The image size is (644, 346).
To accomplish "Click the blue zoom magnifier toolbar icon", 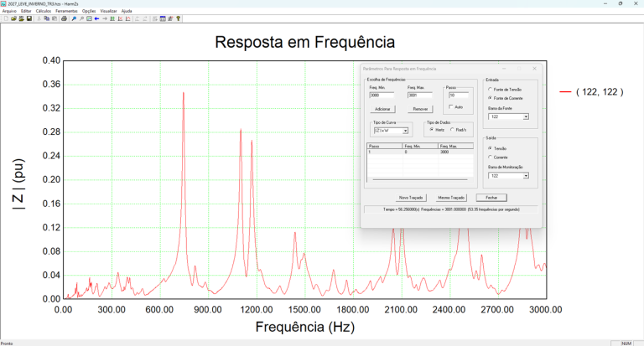I will click(x=74, y=18).
